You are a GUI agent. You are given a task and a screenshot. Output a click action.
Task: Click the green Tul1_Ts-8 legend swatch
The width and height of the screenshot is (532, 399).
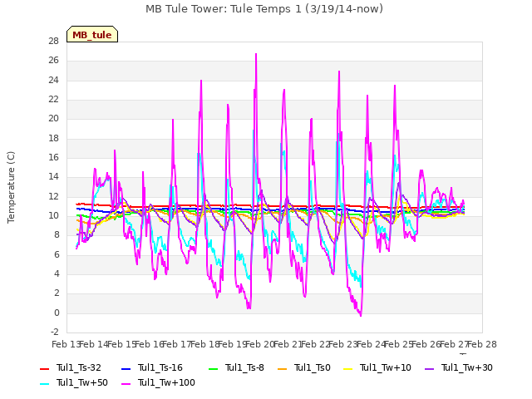coord(213,369)
